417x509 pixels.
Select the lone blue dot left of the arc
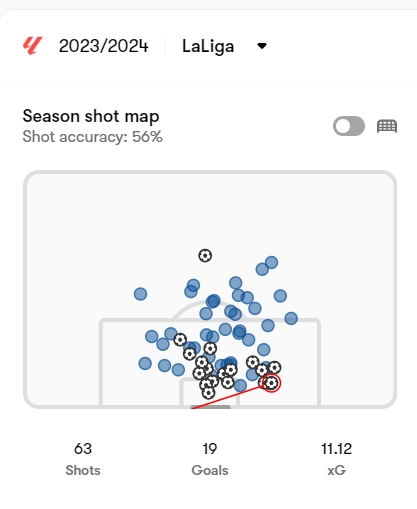(140, 294)
